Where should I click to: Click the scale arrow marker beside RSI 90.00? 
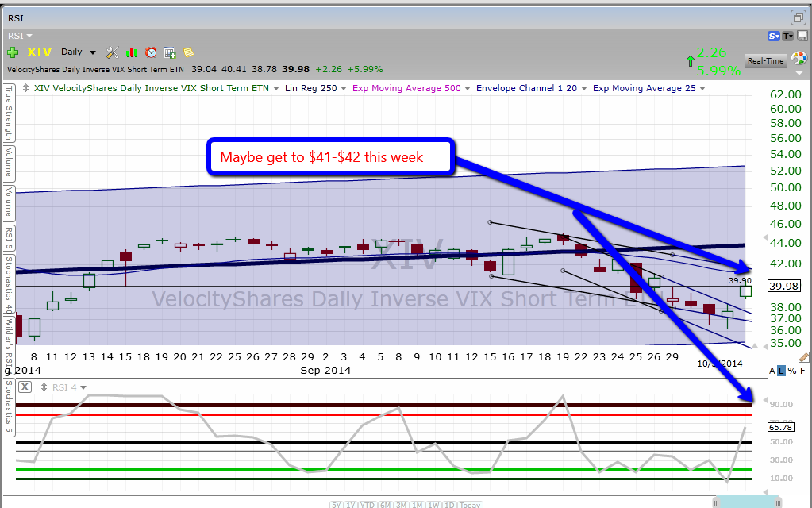765,400
